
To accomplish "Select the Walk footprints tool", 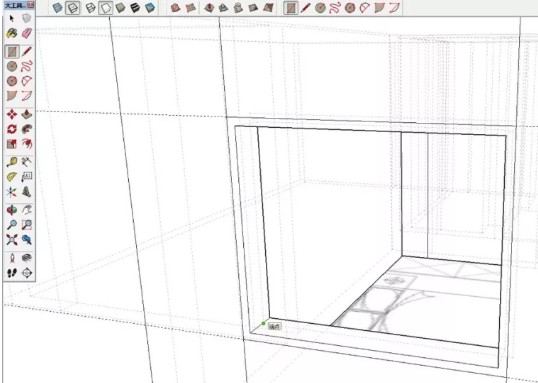I will [12, 273].
